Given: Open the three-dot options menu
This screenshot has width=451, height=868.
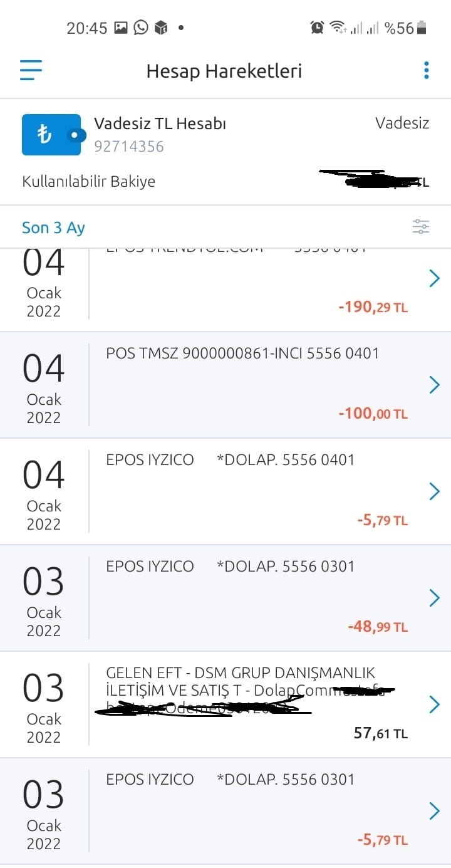Looking at the screenshot, I should (x=427, y=70).
